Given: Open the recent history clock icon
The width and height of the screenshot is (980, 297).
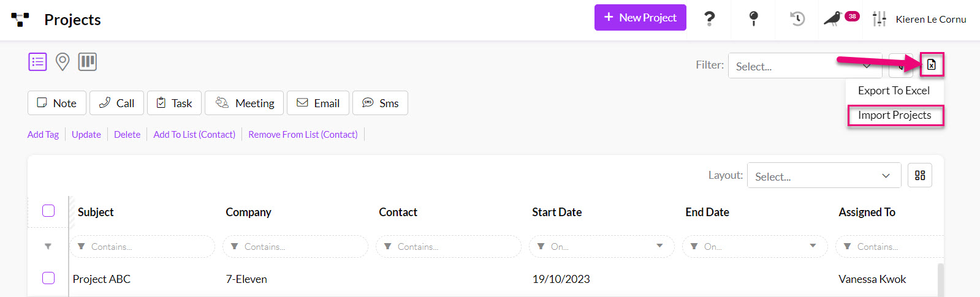Looking at the screenshot, I should click(x=797, y=18).
